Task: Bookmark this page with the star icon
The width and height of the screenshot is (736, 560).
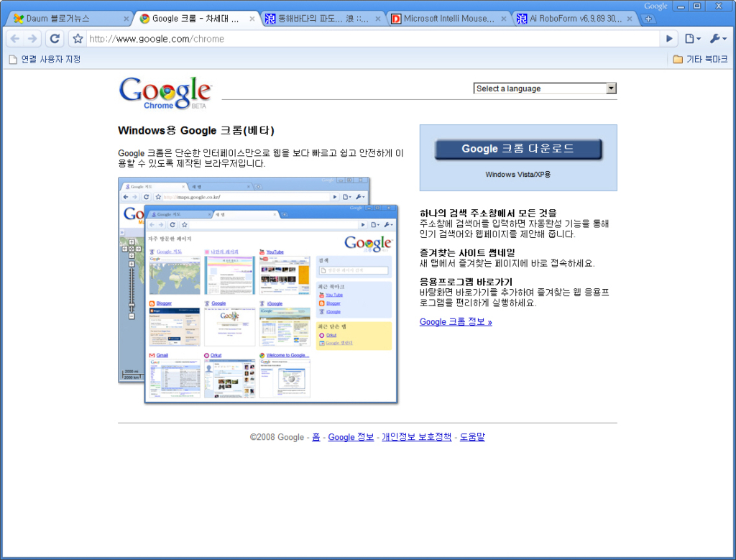Action: coord(78,39)
